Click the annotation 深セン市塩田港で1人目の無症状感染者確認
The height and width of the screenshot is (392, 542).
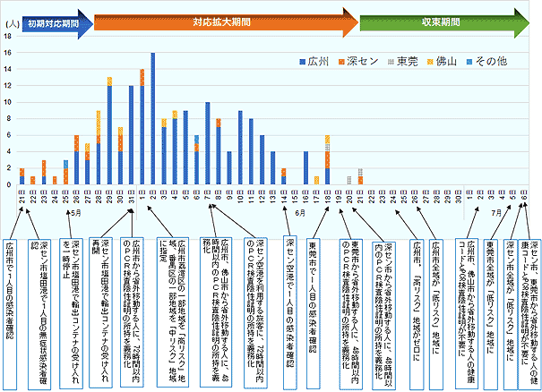(x=39, y=314)
